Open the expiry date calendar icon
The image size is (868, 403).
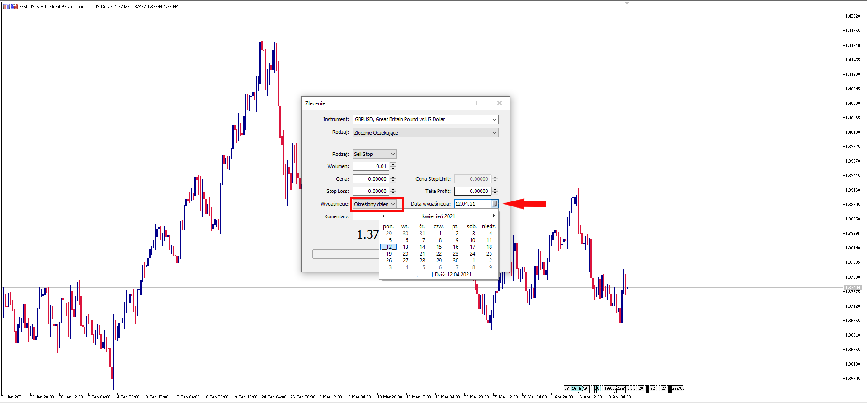(494, 204)
